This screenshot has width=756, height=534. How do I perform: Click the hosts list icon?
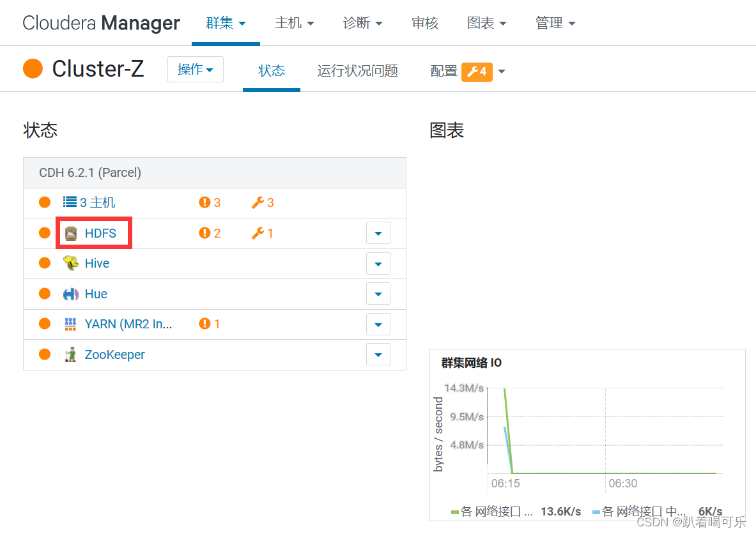tap(70, 202)
